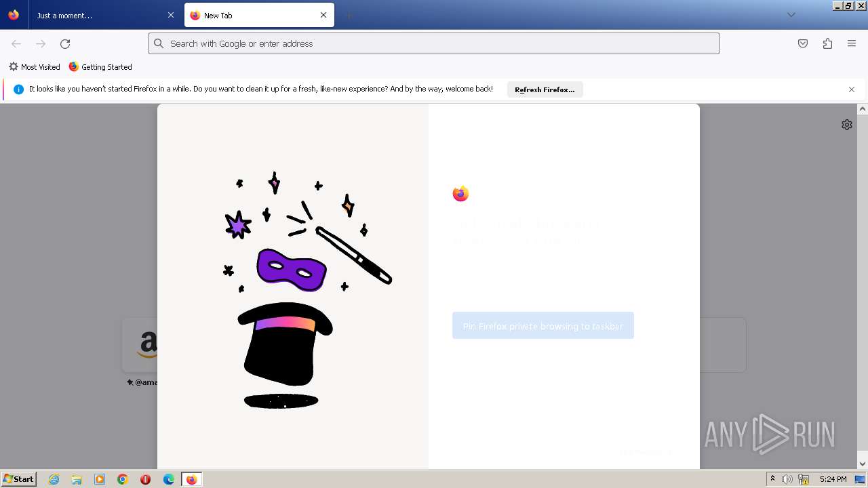Launch Google Chrome from taskbar
The width and height of the screenshot is (868, 488).
[x=123, y=479]
